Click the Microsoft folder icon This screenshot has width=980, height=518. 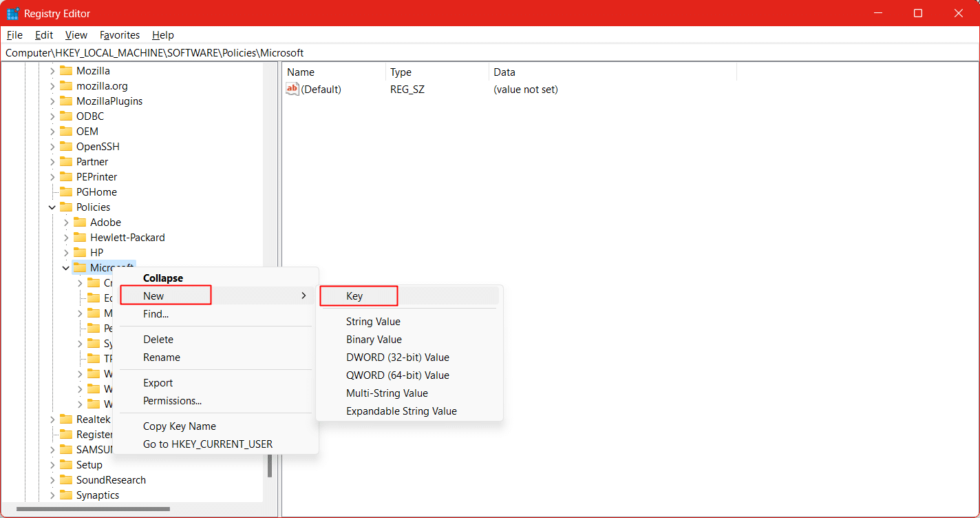click(80, 267)
